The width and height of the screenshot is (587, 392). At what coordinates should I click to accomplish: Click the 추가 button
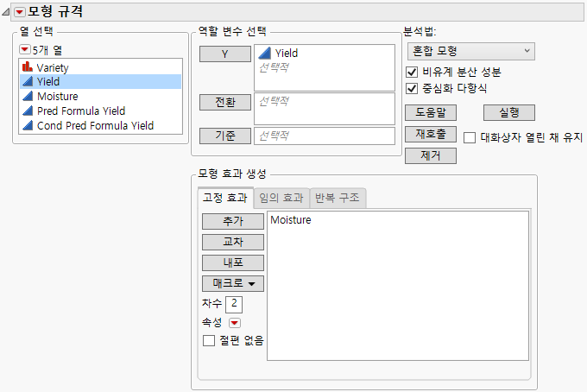[232, 221]
